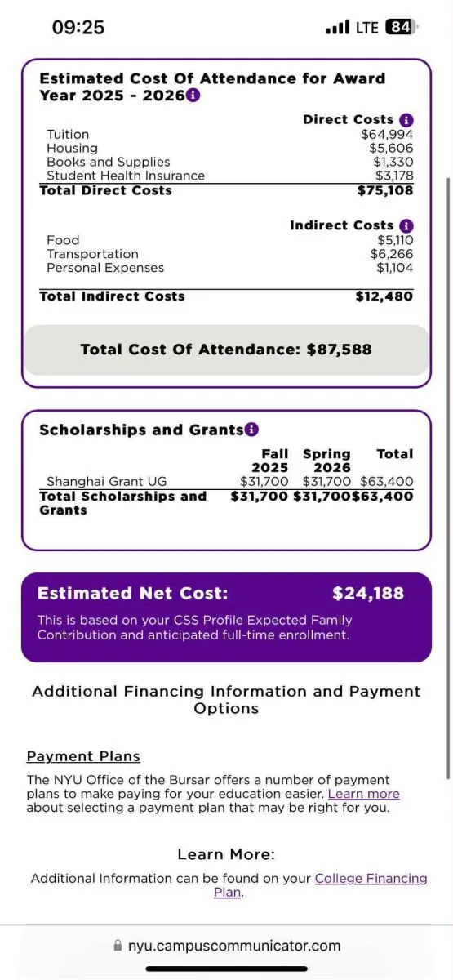This screenshot has width=453, height=980.
Task: Tap the Estimated Net Cost purple box
Action: pos(226,617)
